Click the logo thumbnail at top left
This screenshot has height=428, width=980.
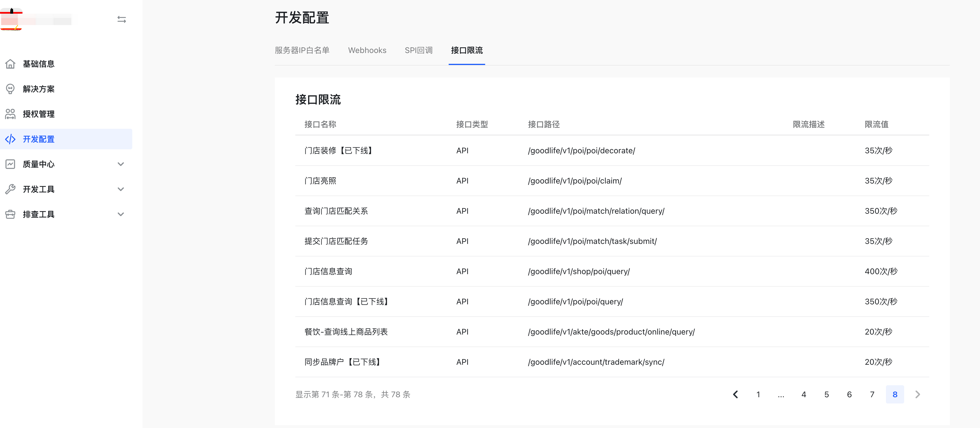pyautogui.click(x=11, y=19)
